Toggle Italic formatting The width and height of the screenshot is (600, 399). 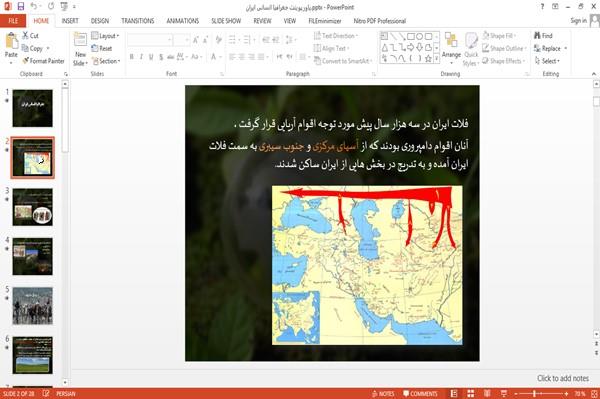pos(141,57)
